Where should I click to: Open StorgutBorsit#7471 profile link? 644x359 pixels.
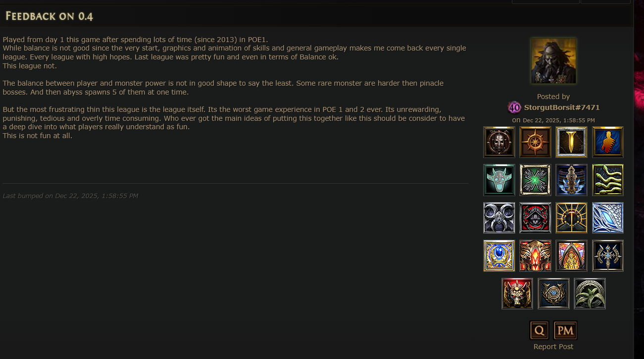point(562,107)
